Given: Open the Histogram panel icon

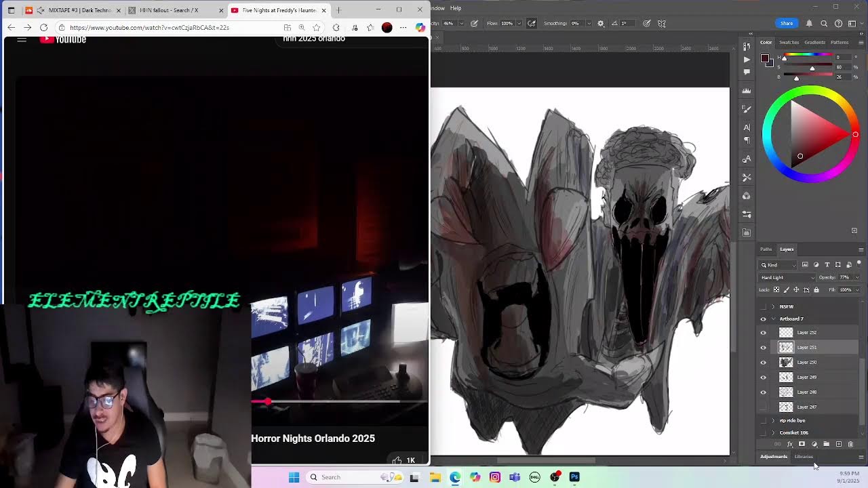Looking at the screenshot, I should [x=747, y=91].
